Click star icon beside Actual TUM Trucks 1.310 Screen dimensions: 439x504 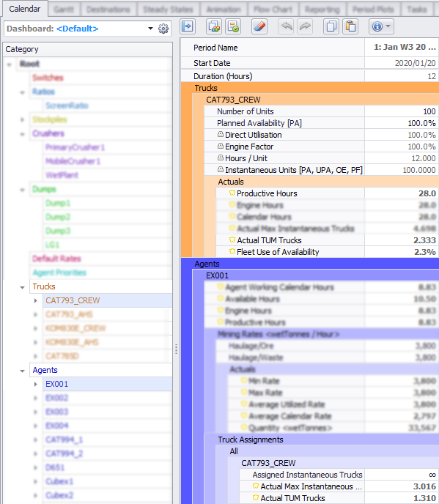tap(256, 497)
